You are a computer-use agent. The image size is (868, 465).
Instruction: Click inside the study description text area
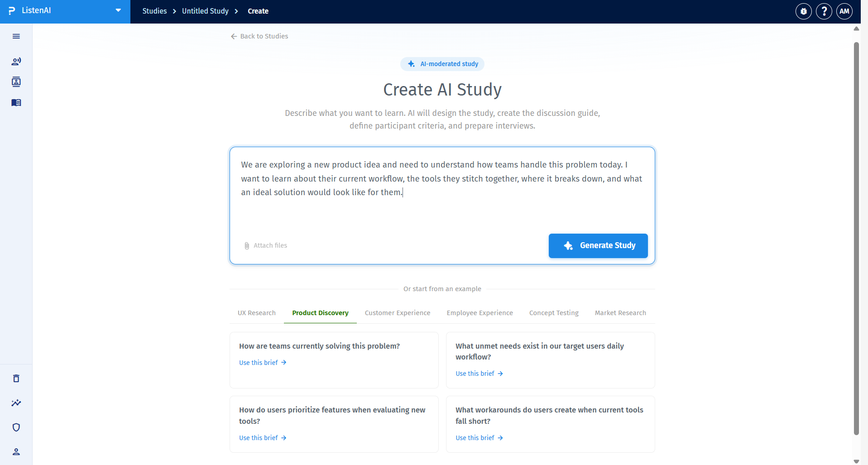click(442, 190)
